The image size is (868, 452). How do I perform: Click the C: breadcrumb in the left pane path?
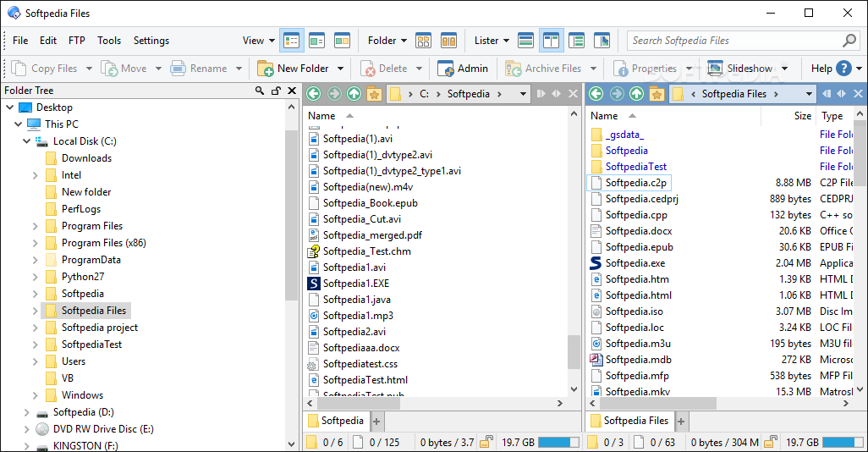point(424,94)
